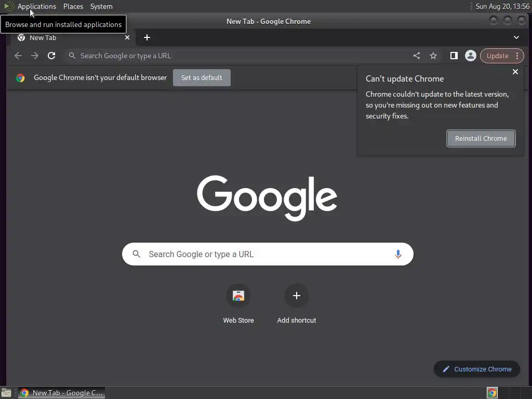
Task: Add a new shortcut tile
Action: point(297,303)
